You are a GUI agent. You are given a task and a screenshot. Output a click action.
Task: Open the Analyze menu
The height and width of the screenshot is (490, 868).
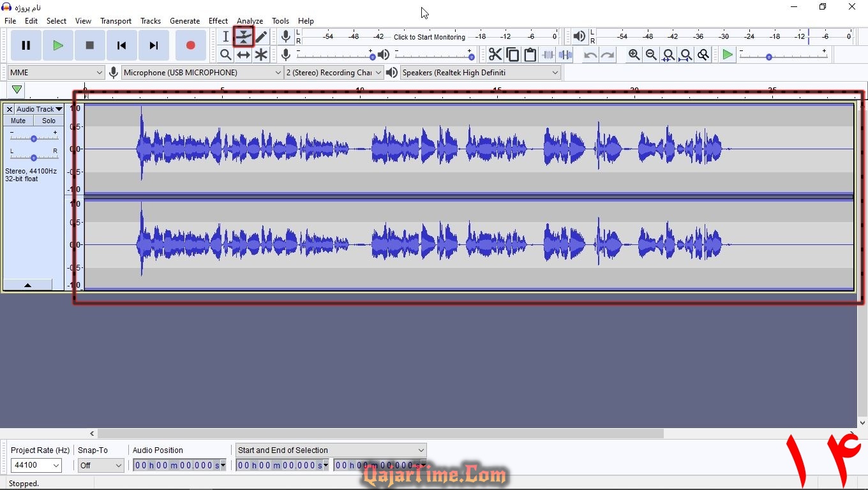[x=250, y=21]
